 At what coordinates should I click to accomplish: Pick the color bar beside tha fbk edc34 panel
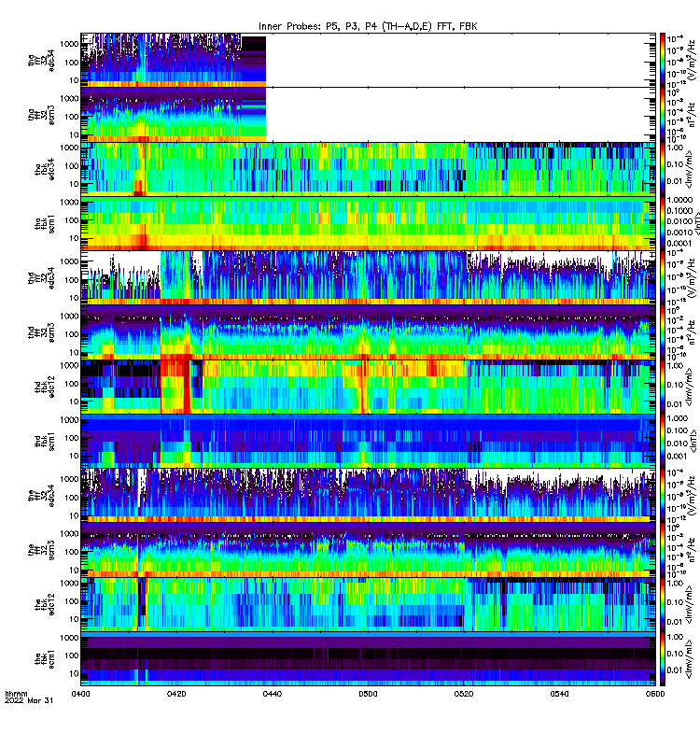[x=663, y=169]
